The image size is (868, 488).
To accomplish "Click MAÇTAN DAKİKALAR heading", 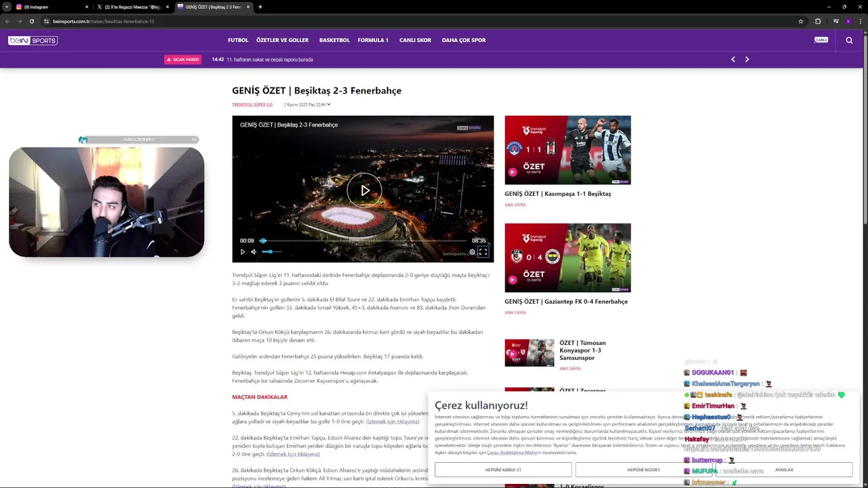I will point(260,397).
